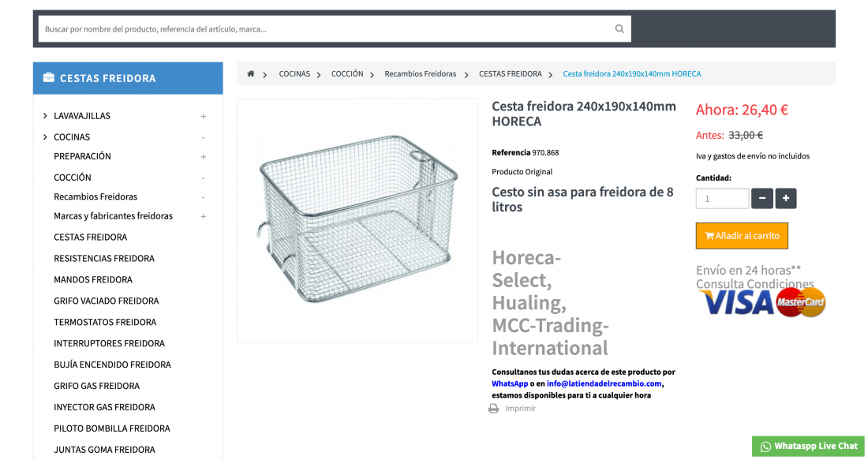Screen dimensions: 868x460
Task: Collapse the COCINAS category
Action: [x=203, y=137]
